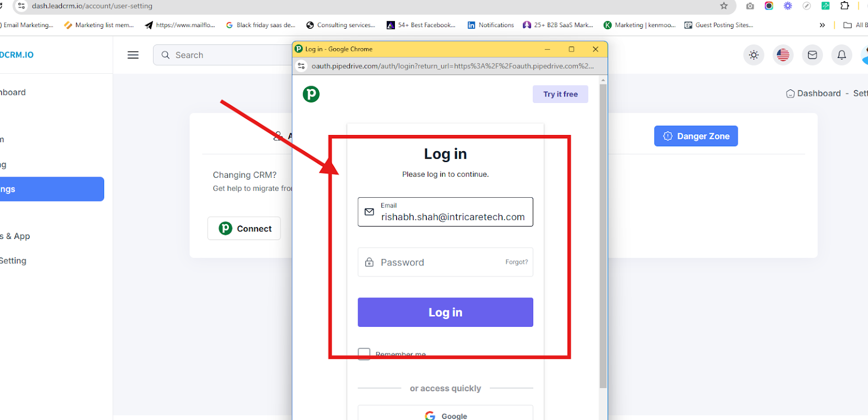Click the hamburger menu icon

(x=133, y=55)
